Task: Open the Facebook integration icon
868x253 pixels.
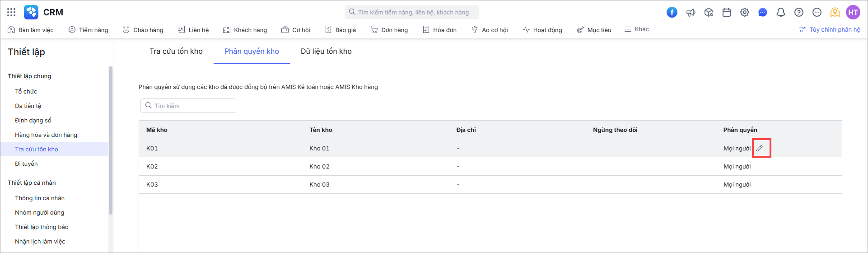Action: (672, 12)
